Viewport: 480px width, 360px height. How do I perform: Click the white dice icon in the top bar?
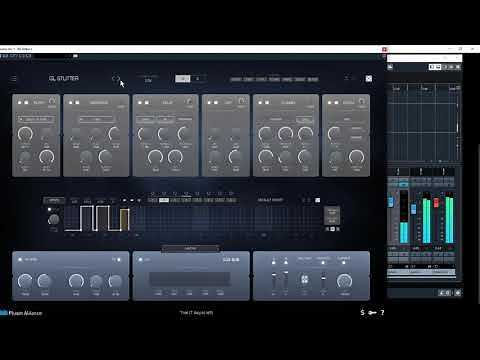[369, 79]
